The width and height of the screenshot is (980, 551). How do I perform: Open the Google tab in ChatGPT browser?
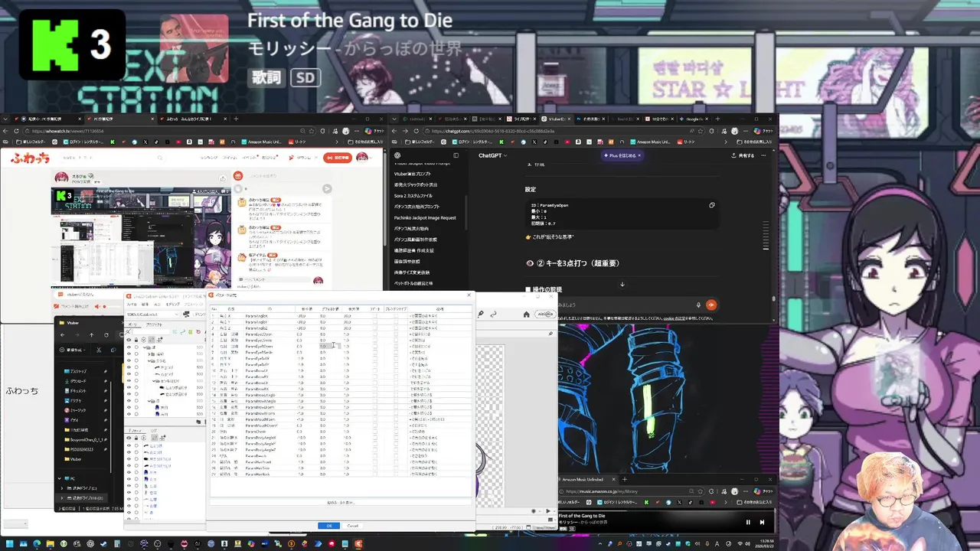(x=694, y=119)
